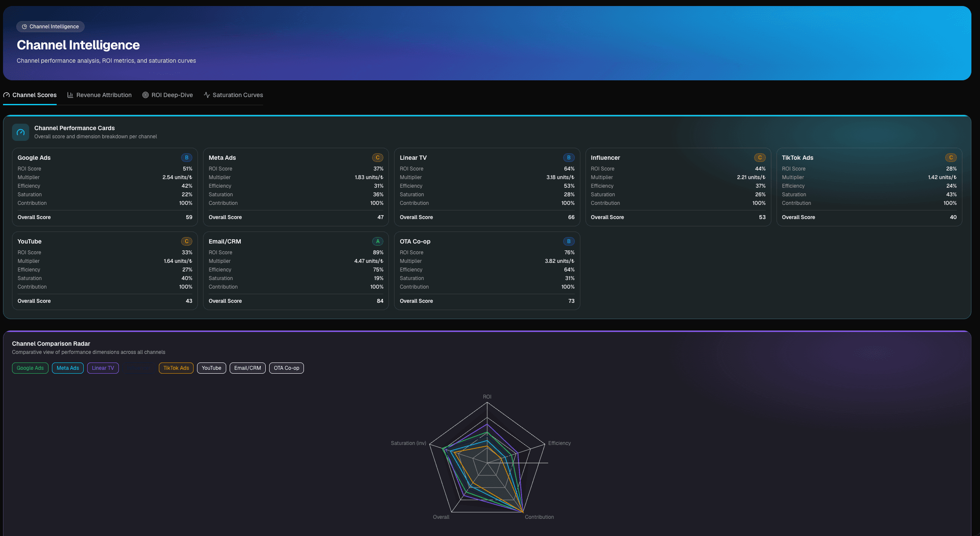Click the Channel Intelligence breadcrumb pill
Viewport: 980px width, 536px height.
pos(50,27)
